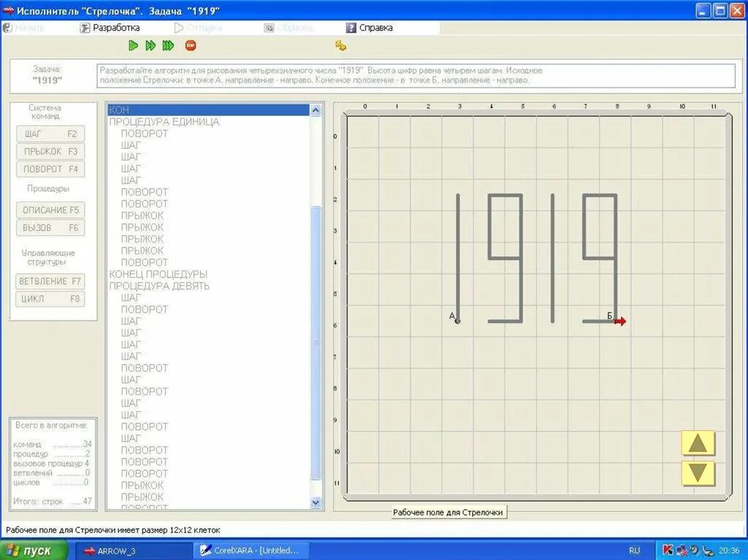Image resolution: width=748 pixels, height=560 pixels.
Task: Click the greyed-out Отладка tab
Action: coord(198,28)
